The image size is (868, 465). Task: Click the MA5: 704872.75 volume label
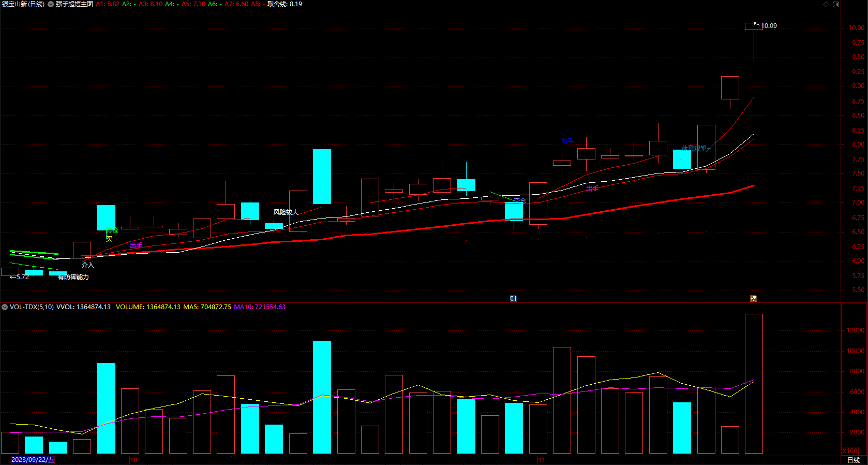tap(207, 307)
